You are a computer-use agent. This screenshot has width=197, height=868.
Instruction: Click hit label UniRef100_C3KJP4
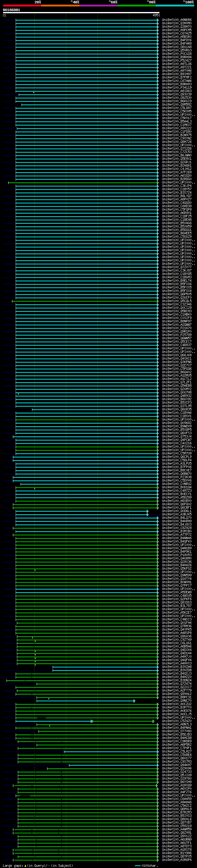177,186
